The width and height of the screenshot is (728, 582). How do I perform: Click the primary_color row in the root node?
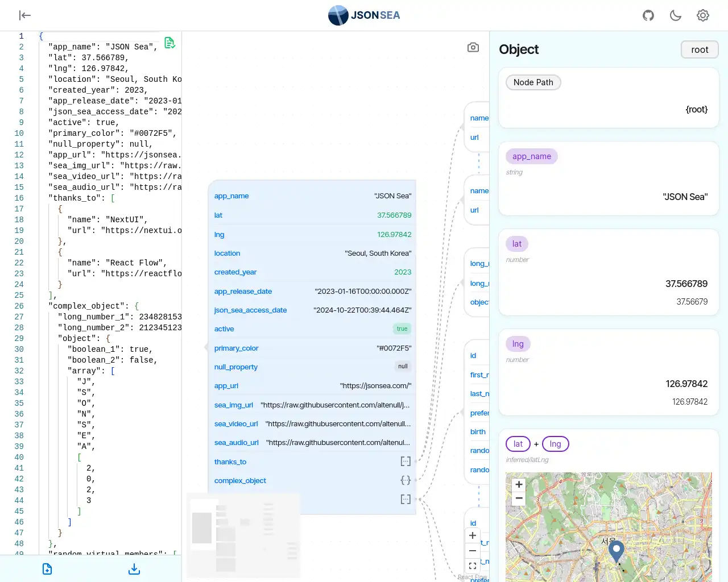[312, 348]
